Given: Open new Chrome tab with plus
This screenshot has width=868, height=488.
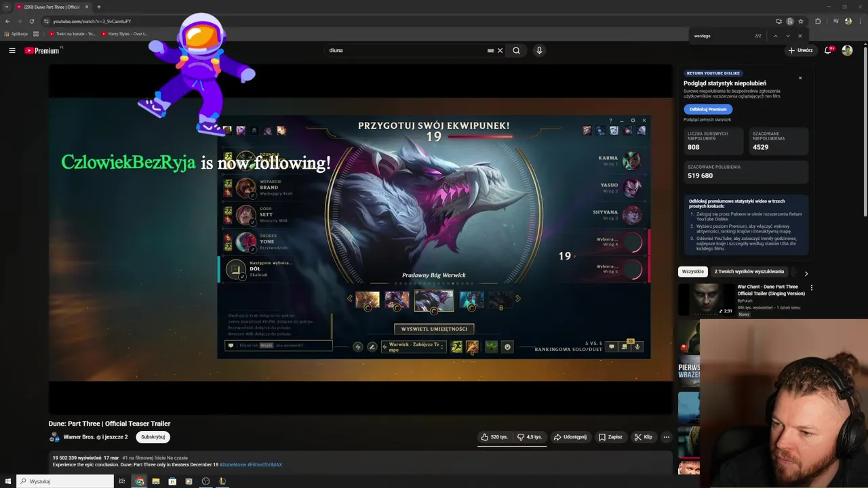Looking at the screenshot, I should (99, 7).
